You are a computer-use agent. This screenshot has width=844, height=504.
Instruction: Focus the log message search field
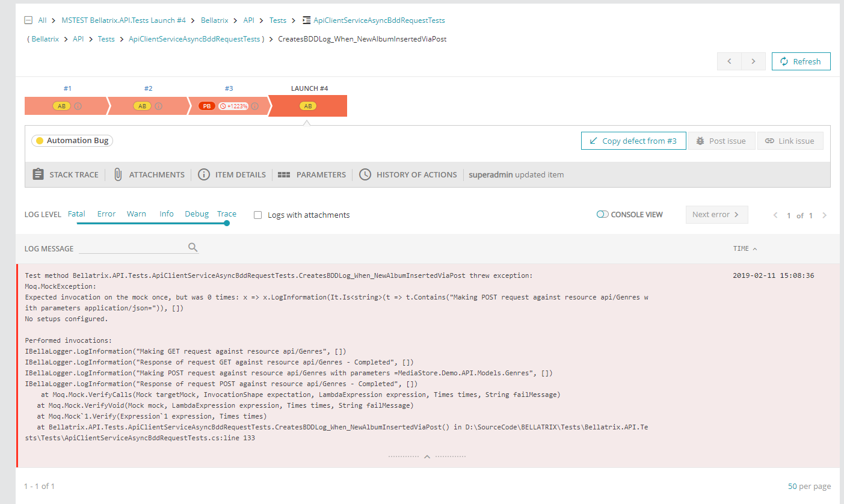133,247
